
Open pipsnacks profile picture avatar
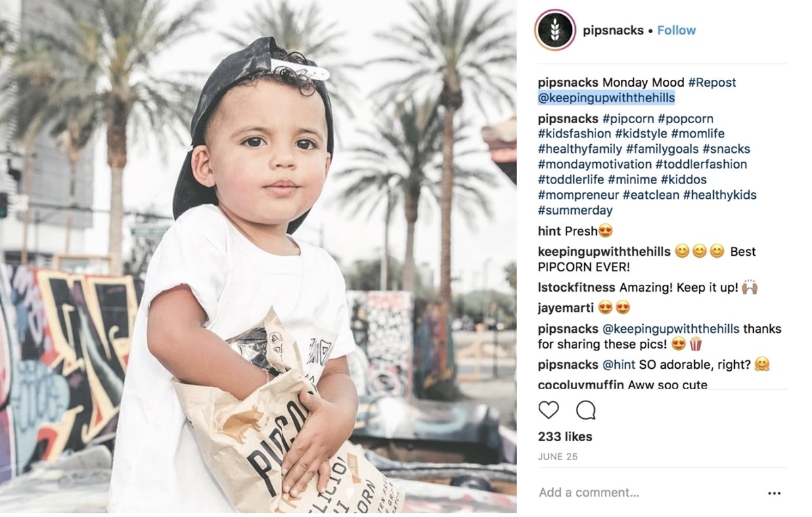click(x=555, y=30)
